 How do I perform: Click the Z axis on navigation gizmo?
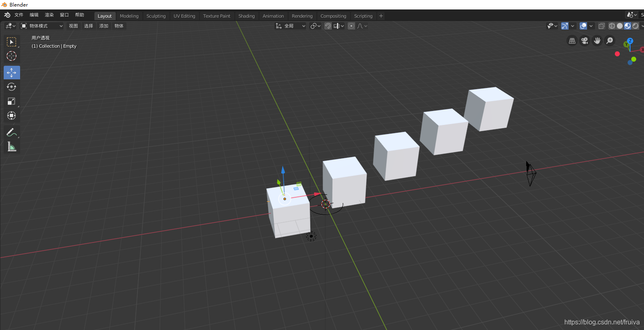[630, 41]
